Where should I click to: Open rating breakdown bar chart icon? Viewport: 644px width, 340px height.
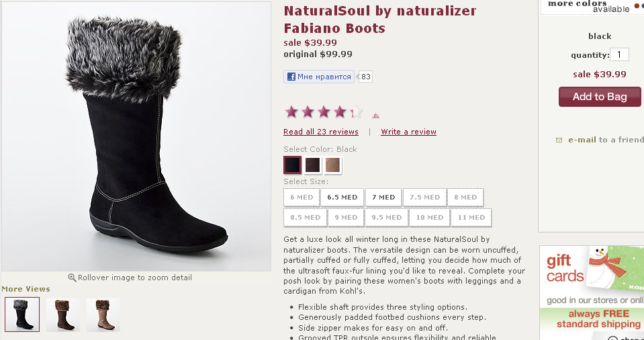(375, 116)
